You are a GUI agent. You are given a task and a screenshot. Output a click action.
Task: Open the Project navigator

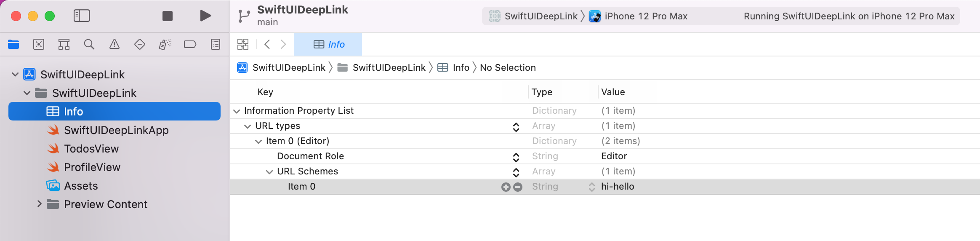point(13,44)
